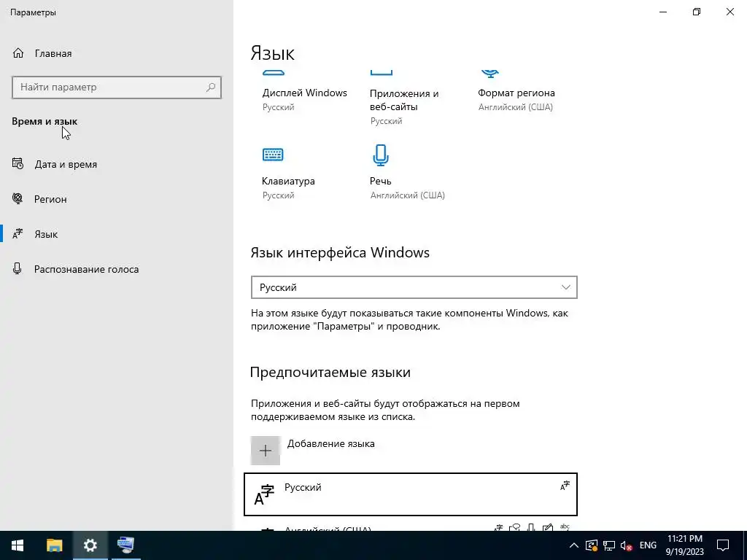Click the Найти параметр search field
The height and width of the screenshot is (560, 747).
(x=117, y=87)
